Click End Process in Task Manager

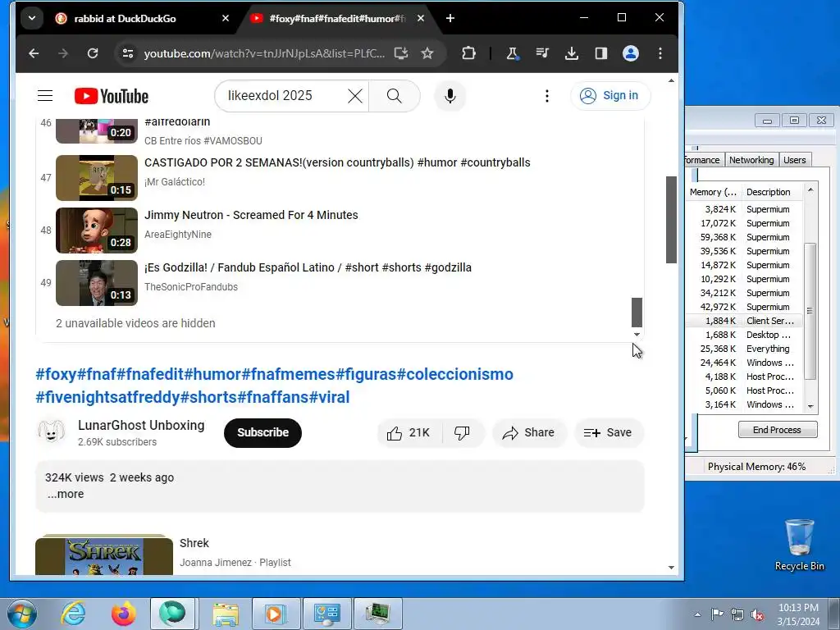point(778,430)
